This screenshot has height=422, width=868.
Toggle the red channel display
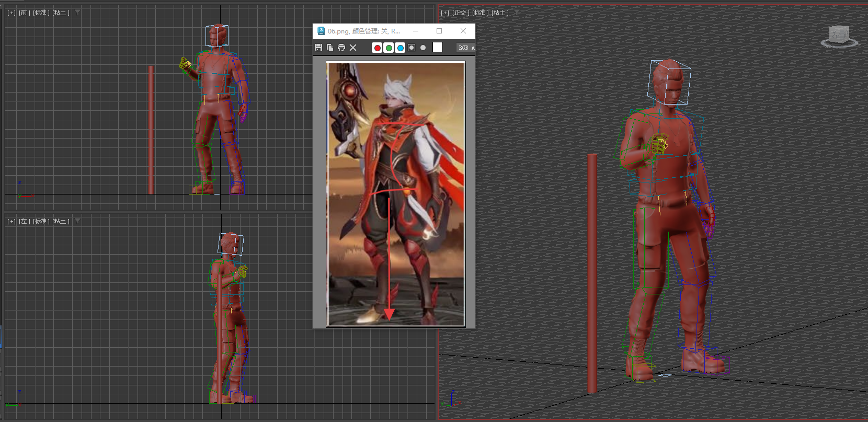[377, 48]
